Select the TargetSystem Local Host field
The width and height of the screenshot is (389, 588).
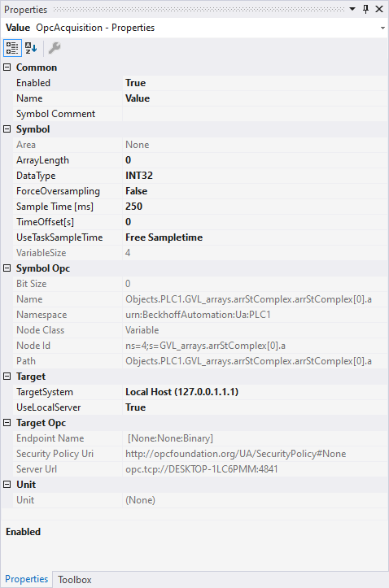coord(255,392)
